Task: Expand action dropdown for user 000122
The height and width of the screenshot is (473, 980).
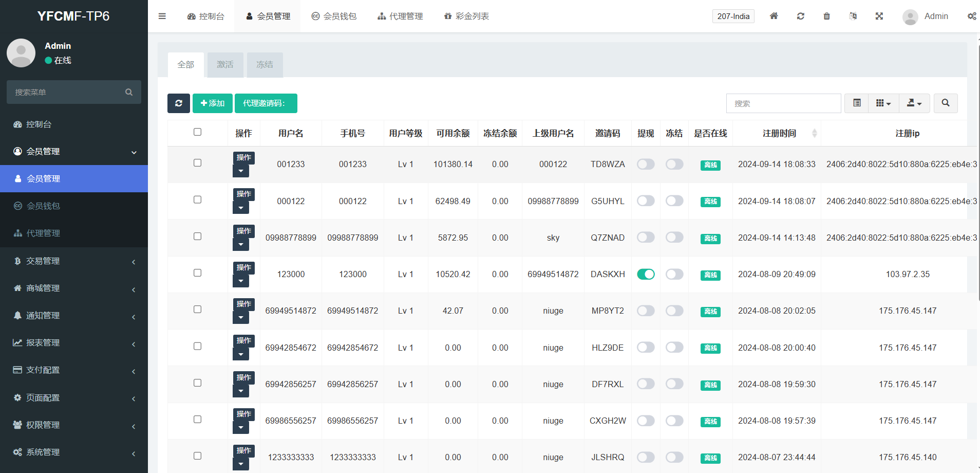Action: click(241, 208)
